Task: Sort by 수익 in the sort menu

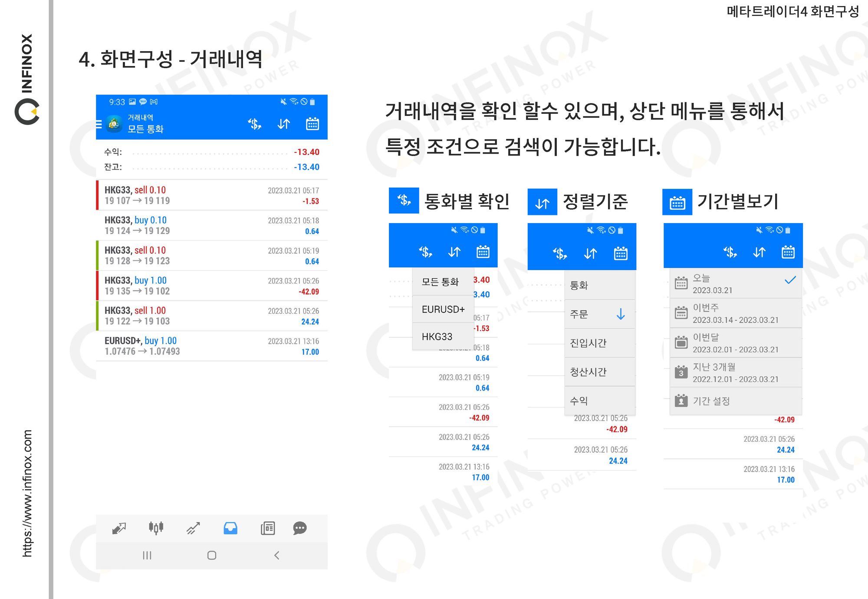Action: tap(600, 401)
